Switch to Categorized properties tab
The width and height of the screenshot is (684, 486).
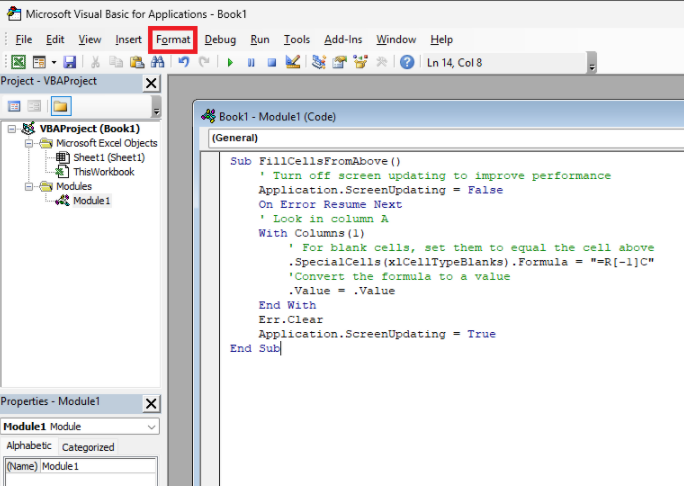click(88, 447)
